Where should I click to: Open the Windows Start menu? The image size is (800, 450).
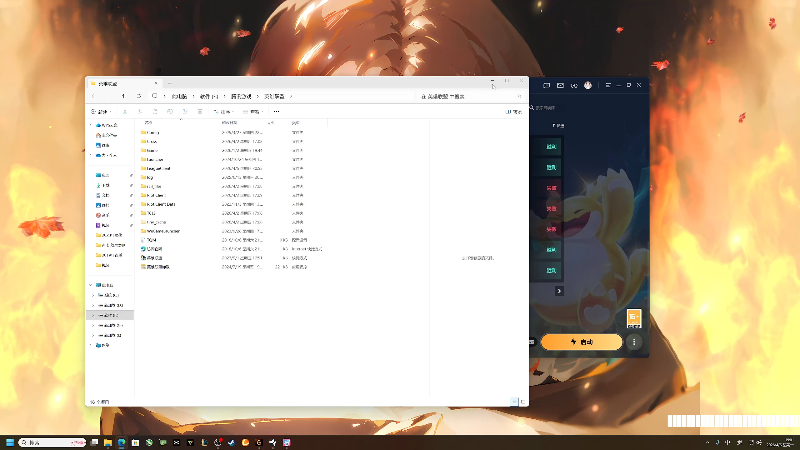[10, 442]
